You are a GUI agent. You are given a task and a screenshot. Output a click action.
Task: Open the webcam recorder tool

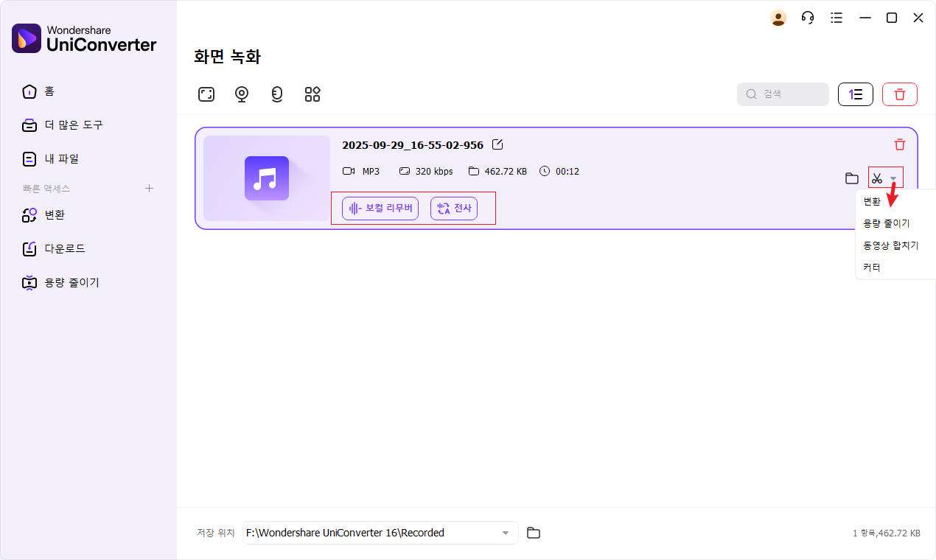242,94
